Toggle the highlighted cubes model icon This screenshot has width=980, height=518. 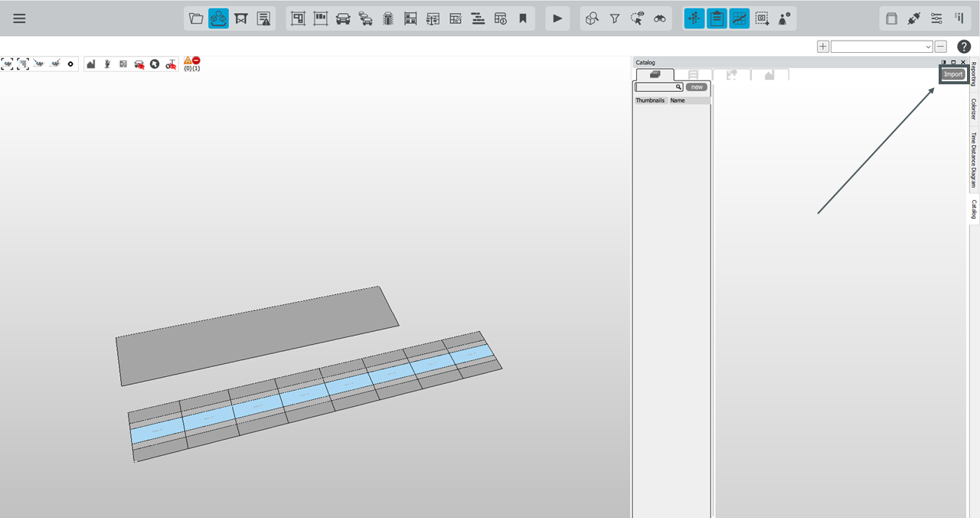218,18
